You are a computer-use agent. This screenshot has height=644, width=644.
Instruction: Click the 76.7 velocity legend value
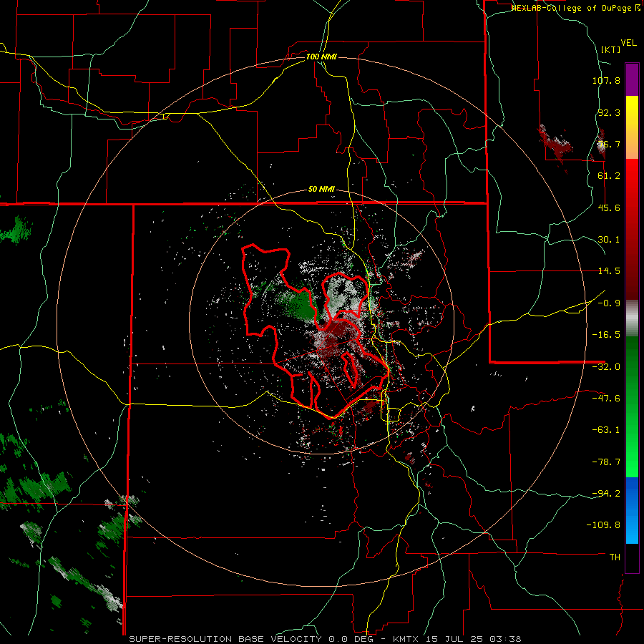(609, 144)
